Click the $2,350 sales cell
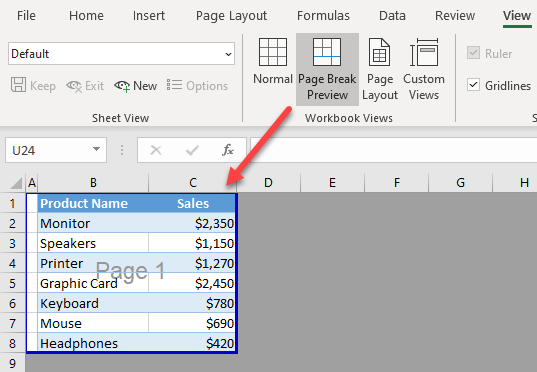The height and width of the screenshot is (372, 537). pos(192,223)
